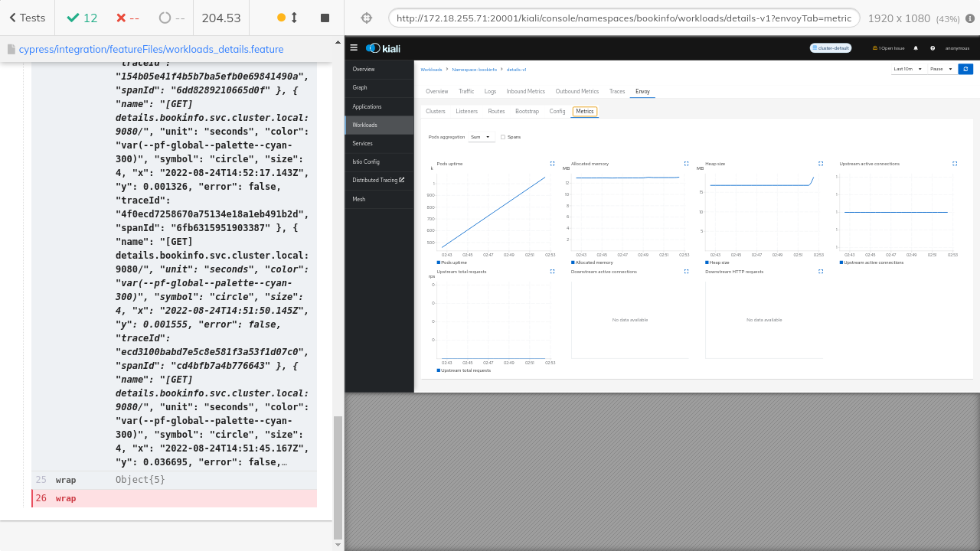Image resolution: width=980 pixels, height=551 pixels.
Task: Click the blue refresh button in Kiali
Action: point(965,69)
